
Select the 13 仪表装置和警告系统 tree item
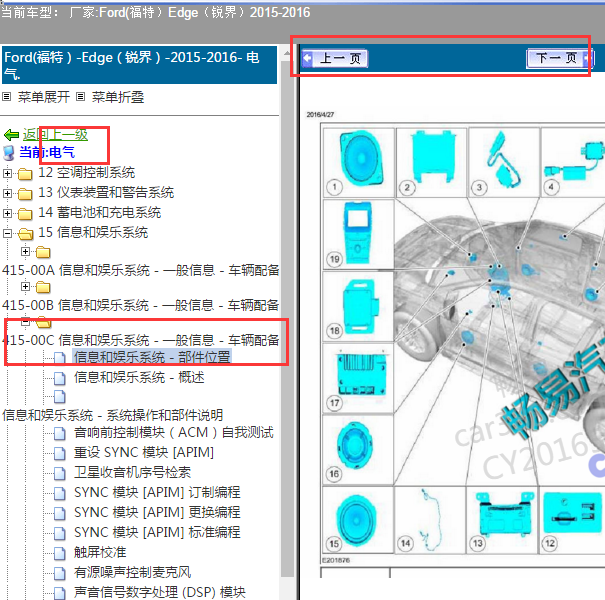[106, 192]
